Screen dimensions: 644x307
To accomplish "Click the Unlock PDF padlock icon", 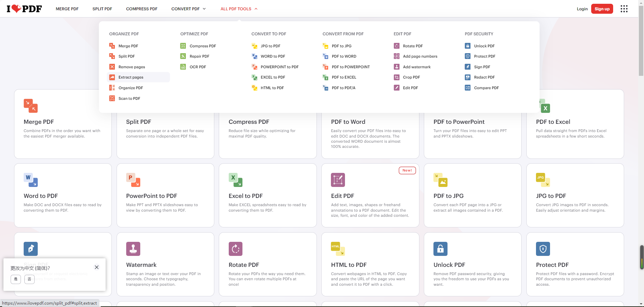I will (x=440, y=249).
